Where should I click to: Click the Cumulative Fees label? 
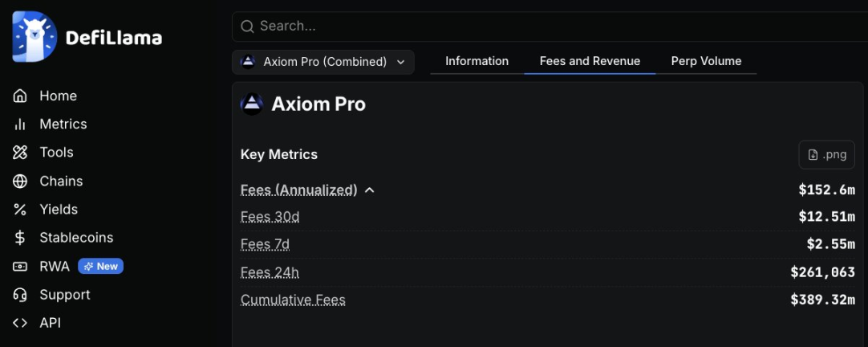(293, 300)
